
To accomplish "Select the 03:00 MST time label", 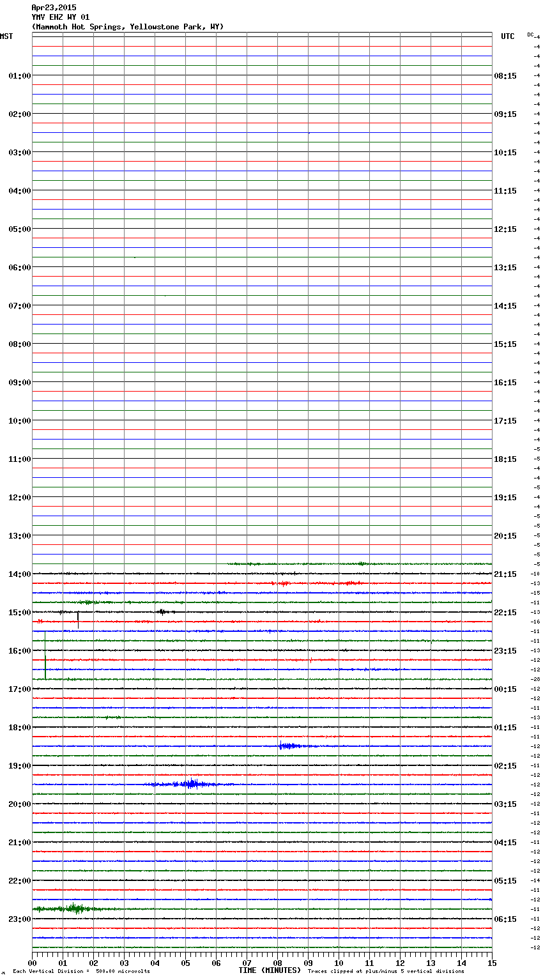I will coord(20,153).
